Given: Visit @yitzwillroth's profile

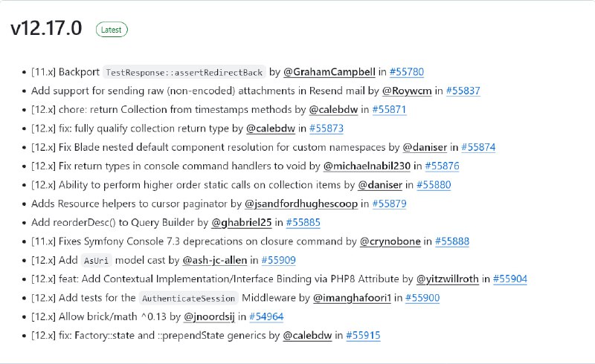Looking at the screenshot, I should tap(448, 279).
